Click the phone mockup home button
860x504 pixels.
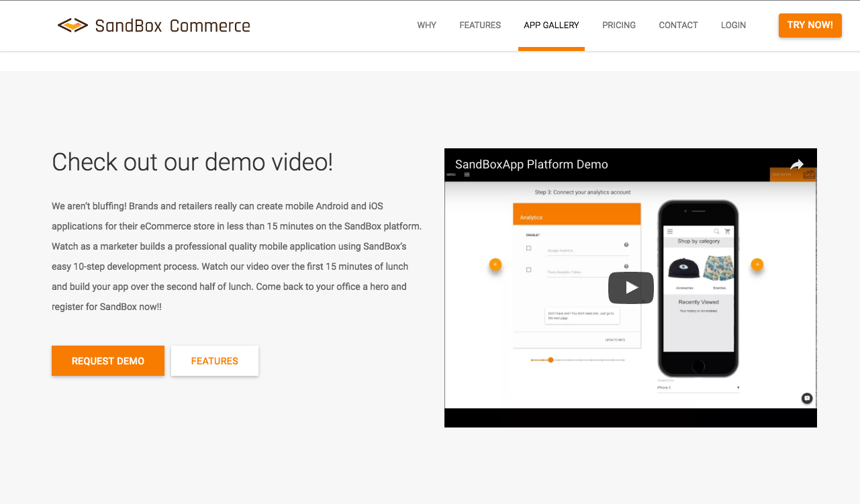point(698,366)
